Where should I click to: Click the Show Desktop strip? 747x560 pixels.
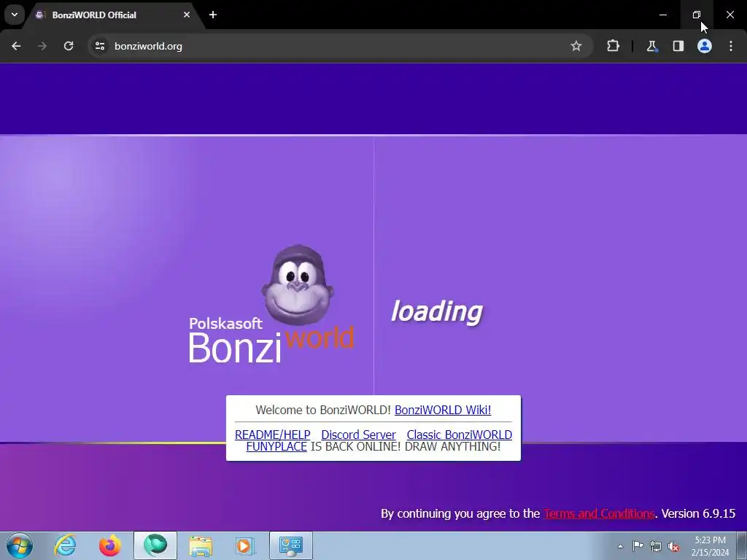pyautogui.click(x=742, y=546)
